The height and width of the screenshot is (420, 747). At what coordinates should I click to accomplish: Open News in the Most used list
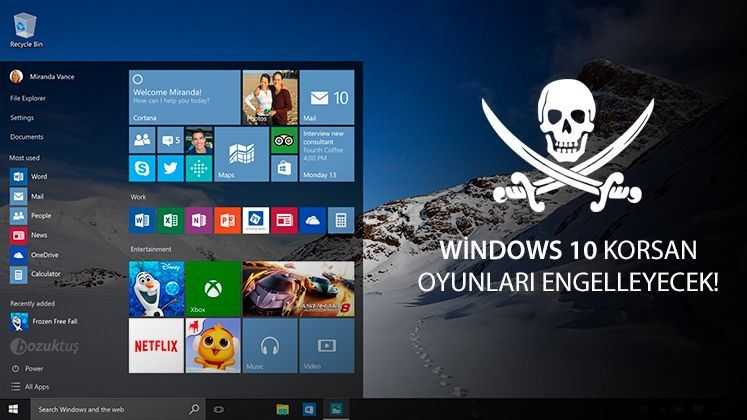pos(29,235)
